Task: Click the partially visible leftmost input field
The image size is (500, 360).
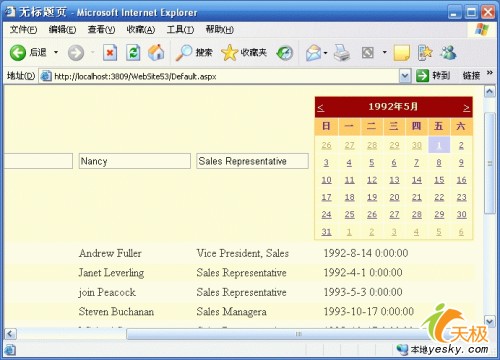Action: tap(39, 161)
